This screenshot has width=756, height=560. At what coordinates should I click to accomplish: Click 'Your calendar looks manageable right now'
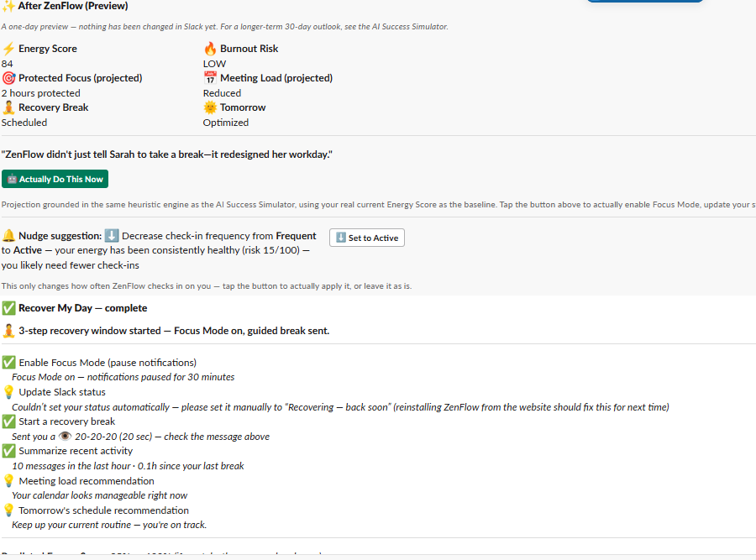(99, 495)
